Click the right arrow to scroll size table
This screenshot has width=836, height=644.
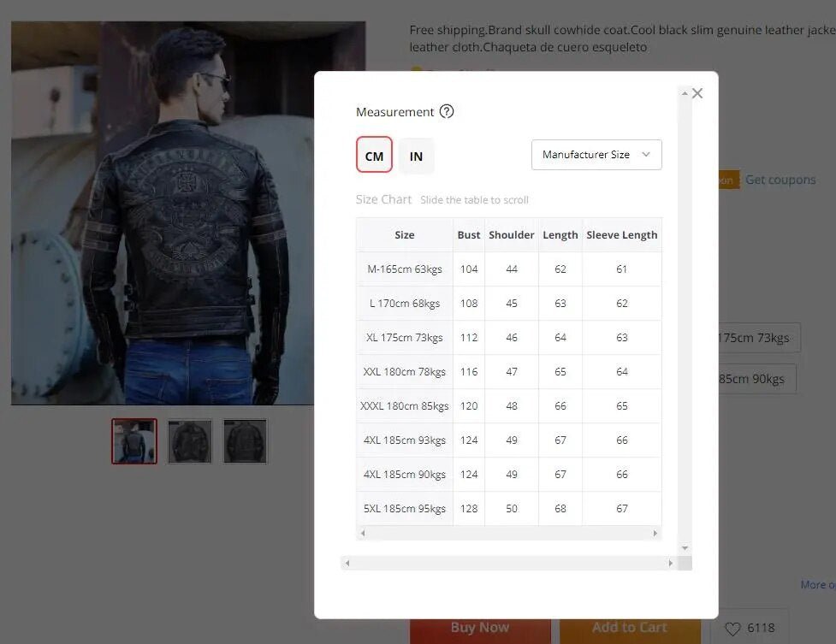pyautogui.click(x=656, y=533)
